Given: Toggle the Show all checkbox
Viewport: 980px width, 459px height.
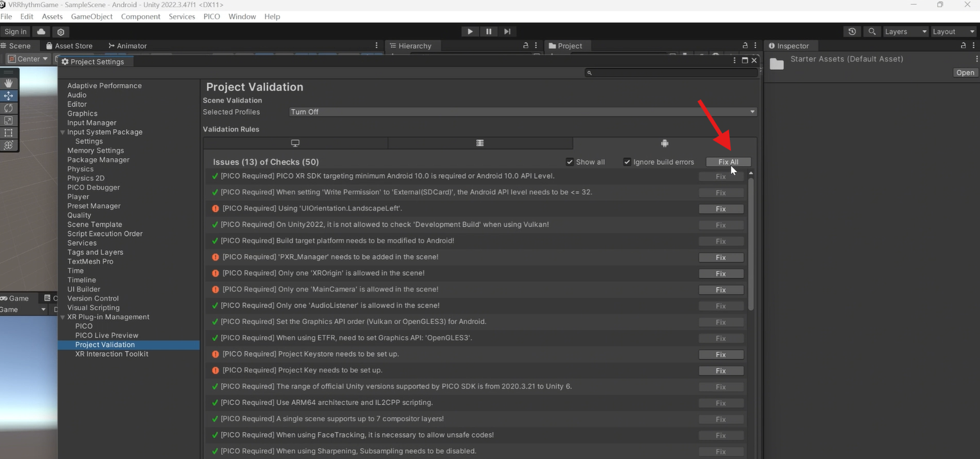Looking at the screenshot, I should coord(570,162).
